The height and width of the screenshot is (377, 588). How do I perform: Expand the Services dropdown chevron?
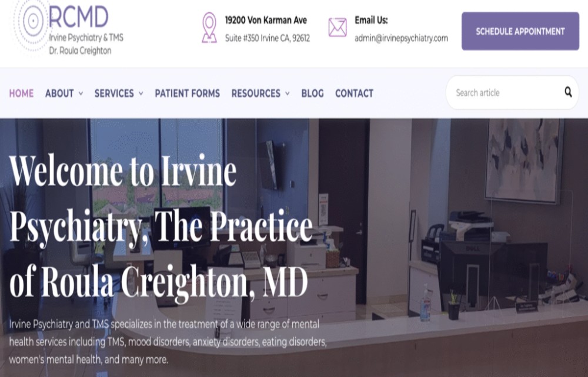(141, 93)
